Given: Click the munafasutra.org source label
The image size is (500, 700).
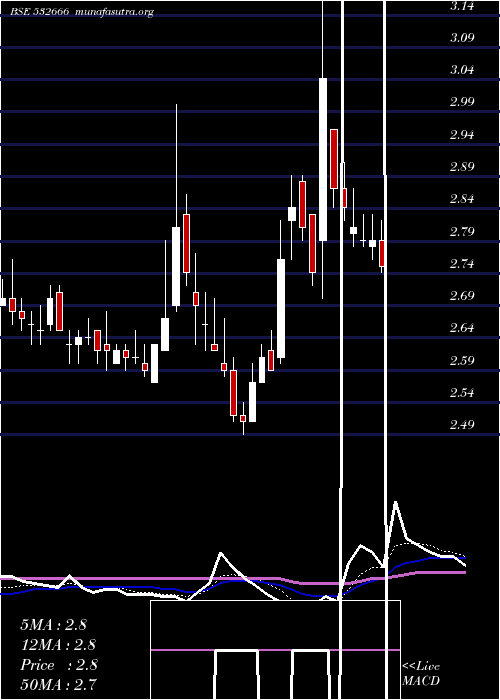Looking at the screenshot, I should tap(115, 12).
